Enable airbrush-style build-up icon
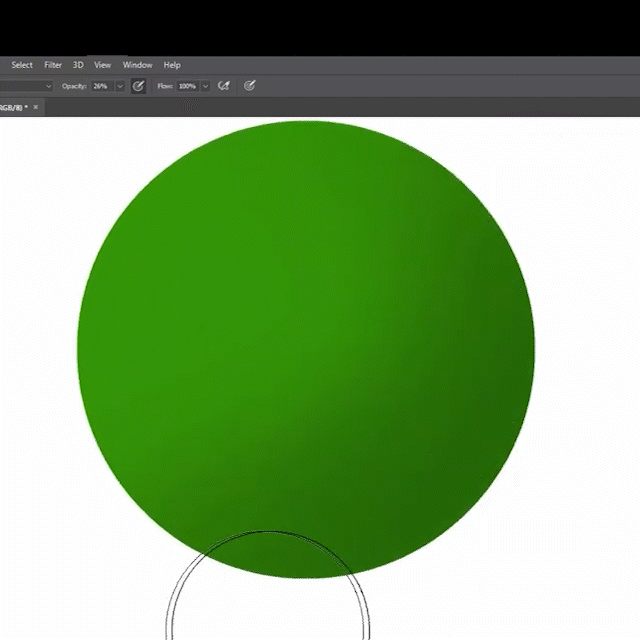The width and height of the screenshot is (640, 640). click(224, 86)
